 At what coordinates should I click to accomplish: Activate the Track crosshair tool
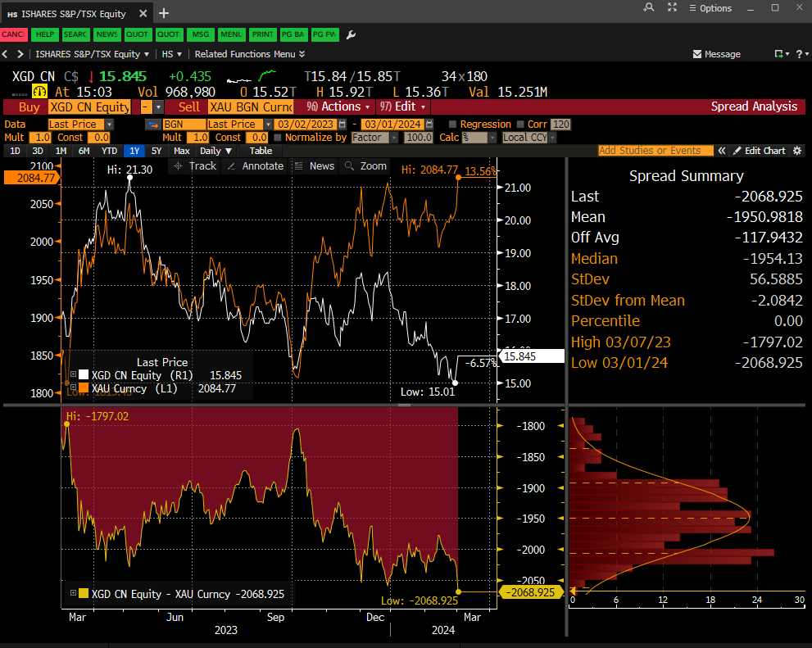pyautogui.click(x=195, y=166)
